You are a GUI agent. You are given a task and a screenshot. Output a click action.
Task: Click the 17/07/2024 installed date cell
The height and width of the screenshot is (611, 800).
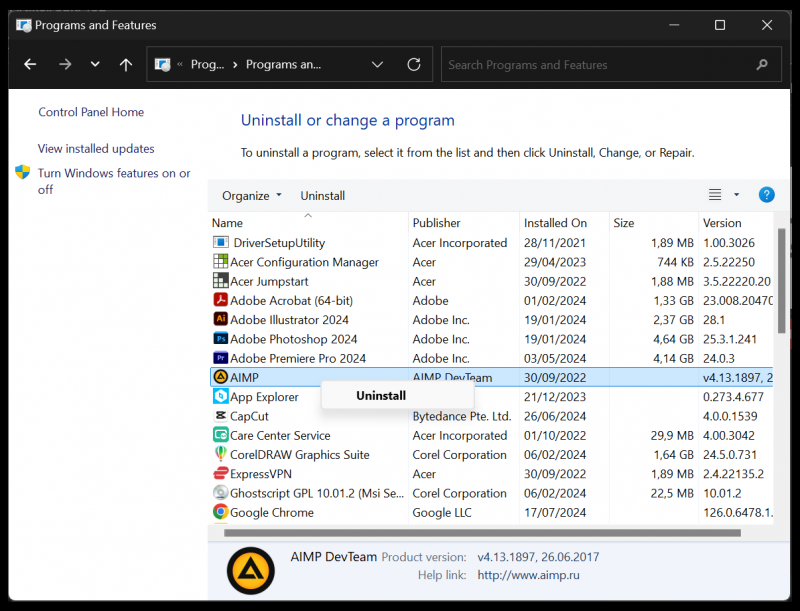click(555, 513)
